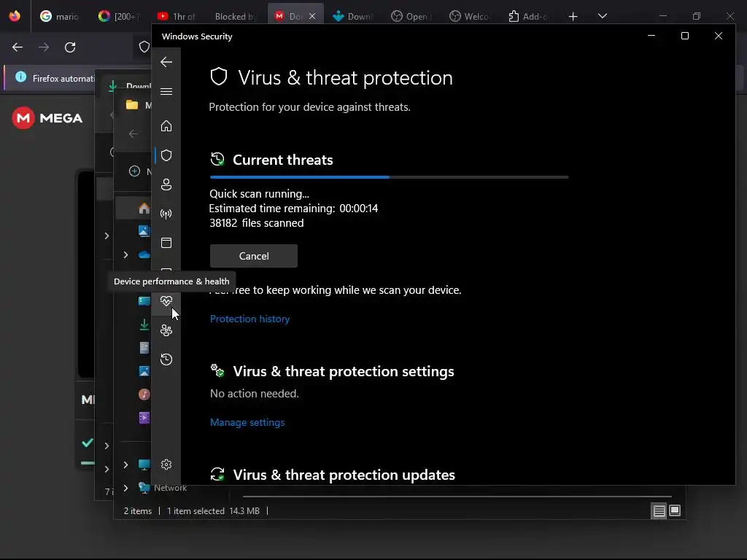Switch to the Google 'mario' tab
Image resolution: width=747 pixels, height=560 pixels.
pyautogui.click(x=59, y=16)
